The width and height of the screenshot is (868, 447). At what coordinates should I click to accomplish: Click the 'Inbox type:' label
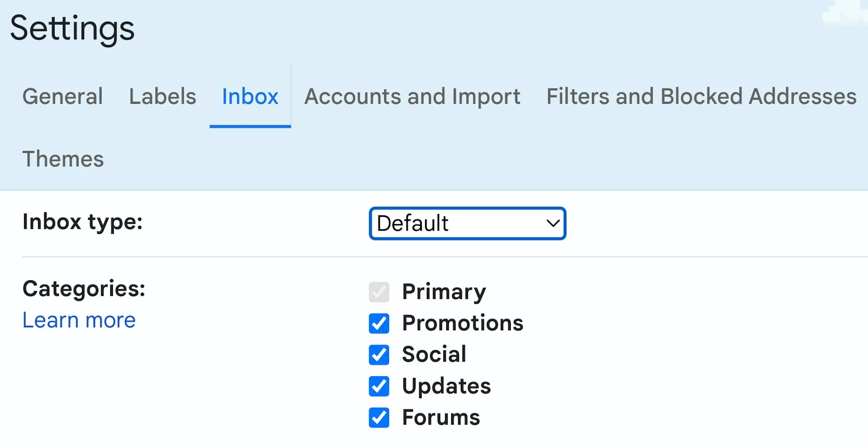pos(83,222)
